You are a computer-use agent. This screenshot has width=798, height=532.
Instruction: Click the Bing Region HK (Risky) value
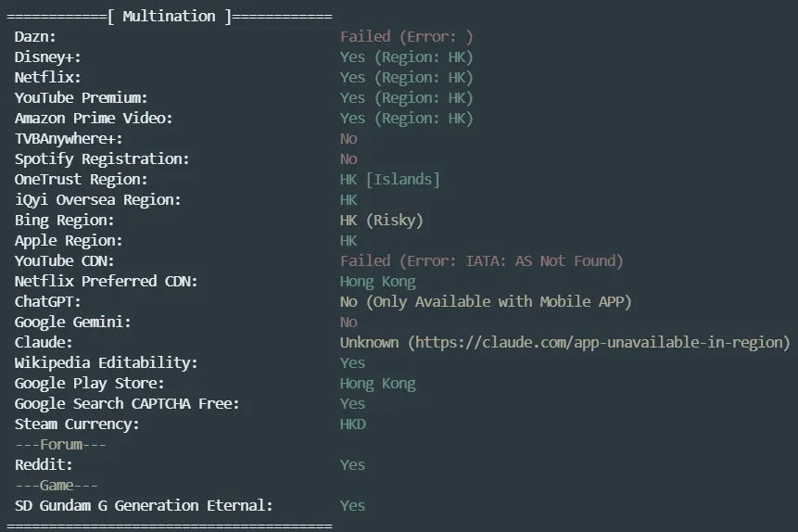click(x=381, y=221)
